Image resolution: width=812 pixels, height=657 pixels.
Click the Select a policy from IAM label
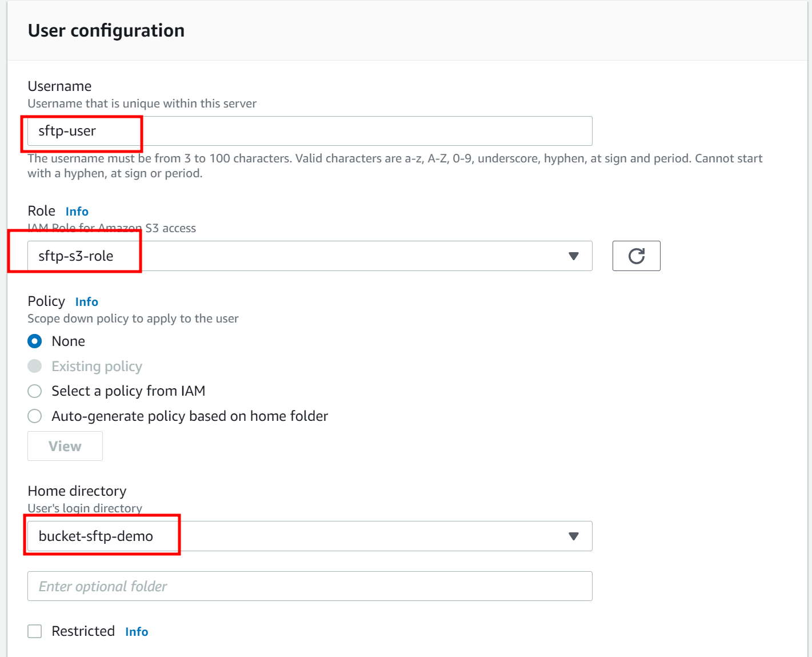tap(129, 391)
